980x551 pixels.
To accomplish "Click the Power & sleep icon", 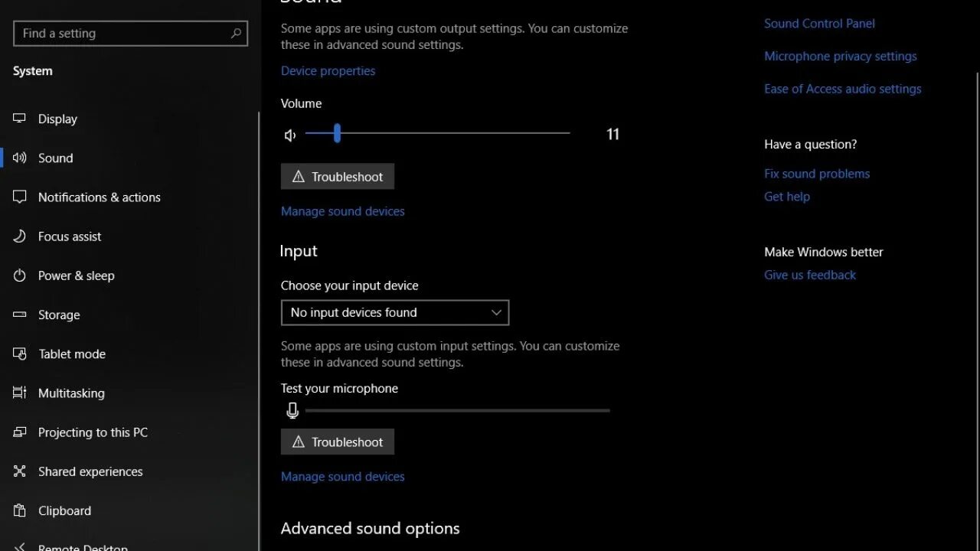I will coord(20,275).
